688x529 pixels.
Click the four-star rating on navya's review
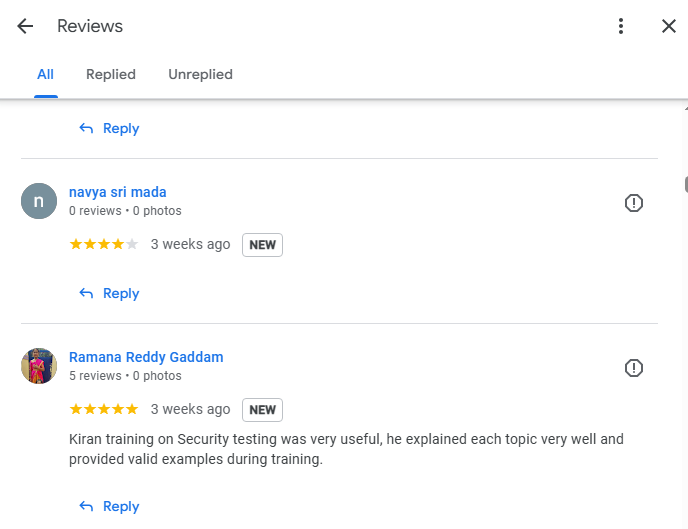104,244
